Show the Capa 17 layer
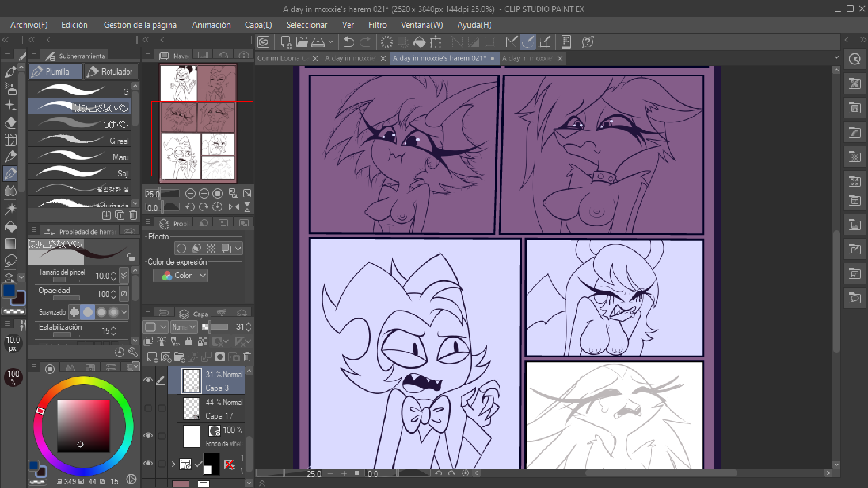The width and height of the screenshot is (868, 488). click(148, 408)
